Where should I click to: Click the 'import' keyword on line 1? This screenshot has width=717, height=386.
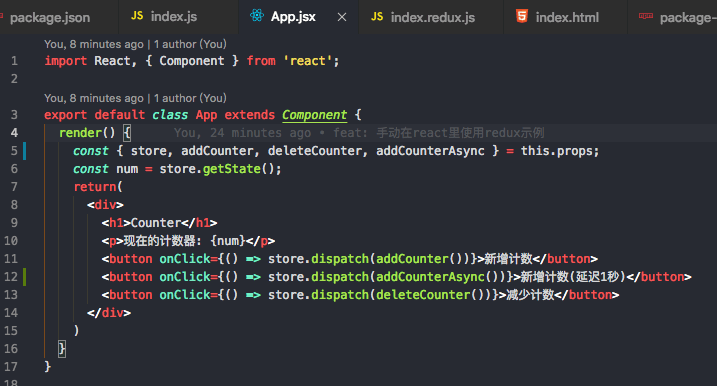(x=65, y=61)
